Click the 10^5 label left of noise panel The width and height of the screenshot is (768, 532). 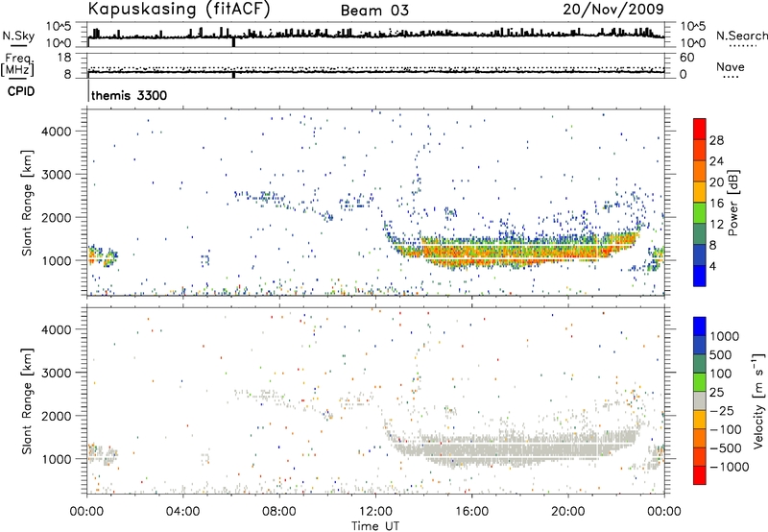coord(59,26)
